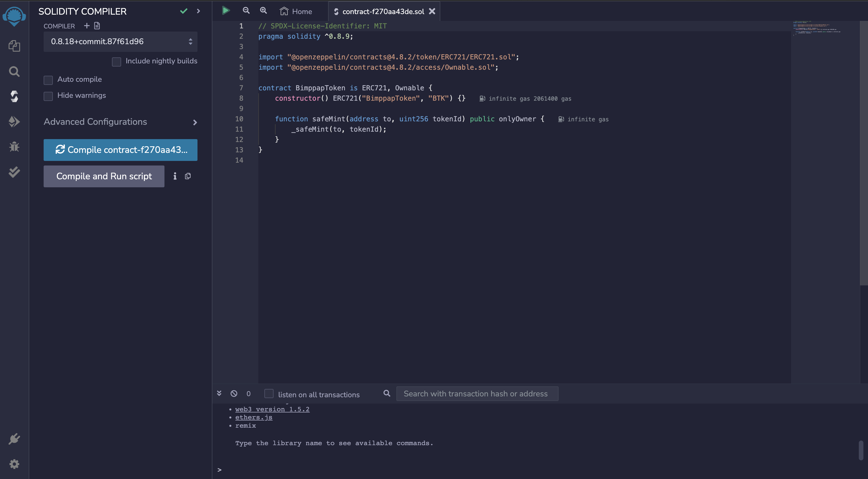
Task: Open Search in files sidebar icon
Action: pos(14,71)
